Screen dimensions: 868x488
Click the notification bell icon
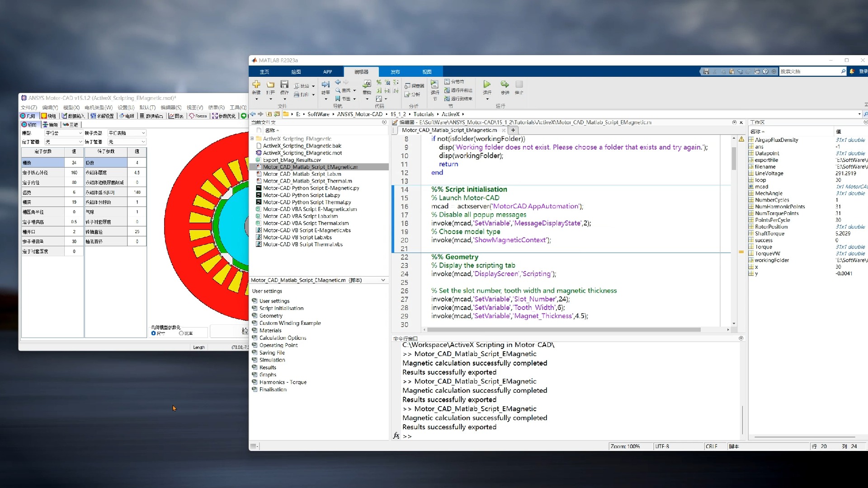(x=852, y=71)
